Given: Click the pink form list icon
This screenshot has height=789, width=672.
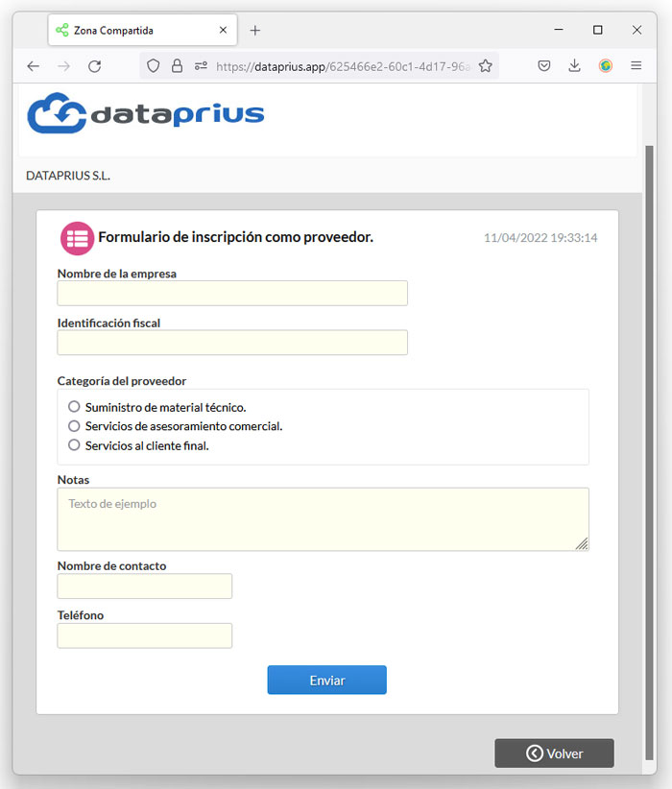Looking at the screenshot, I should click(77, 238).
